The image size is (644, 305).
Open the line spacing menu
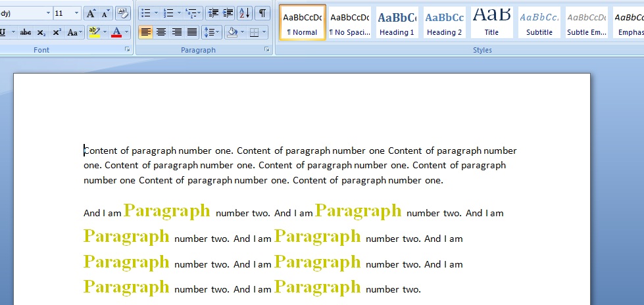click(x=212, y=32)
